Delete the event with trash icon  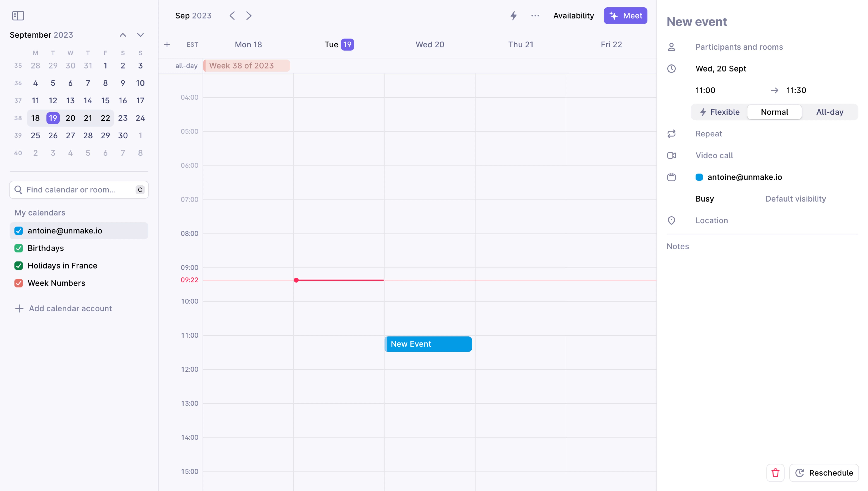(x=775, y=473)
